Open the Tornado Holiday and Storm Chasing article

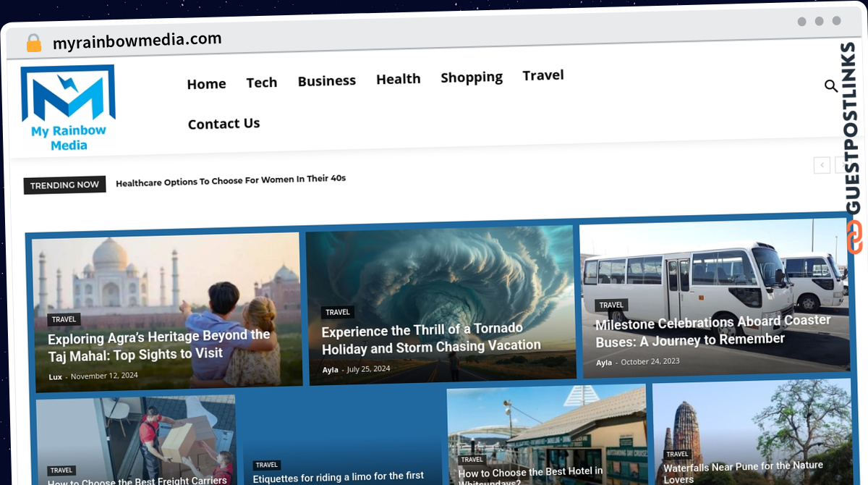point(431,339)
